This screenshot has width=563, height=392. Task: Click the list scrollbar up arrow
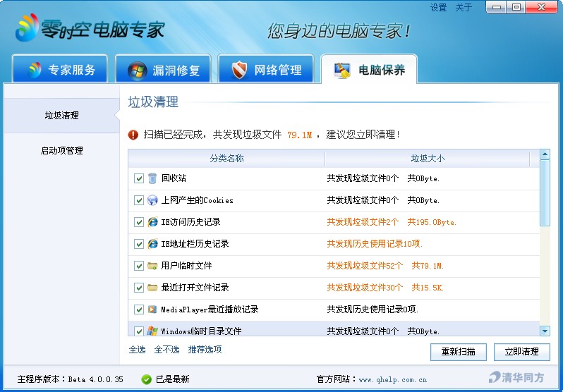tap(545, 154)
